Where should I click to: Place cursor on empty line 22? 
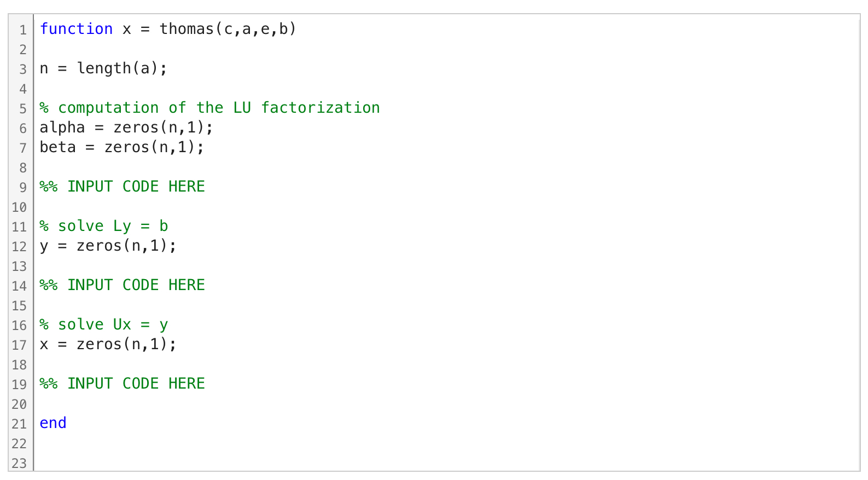pyautogui.click(x=446, y=443)
